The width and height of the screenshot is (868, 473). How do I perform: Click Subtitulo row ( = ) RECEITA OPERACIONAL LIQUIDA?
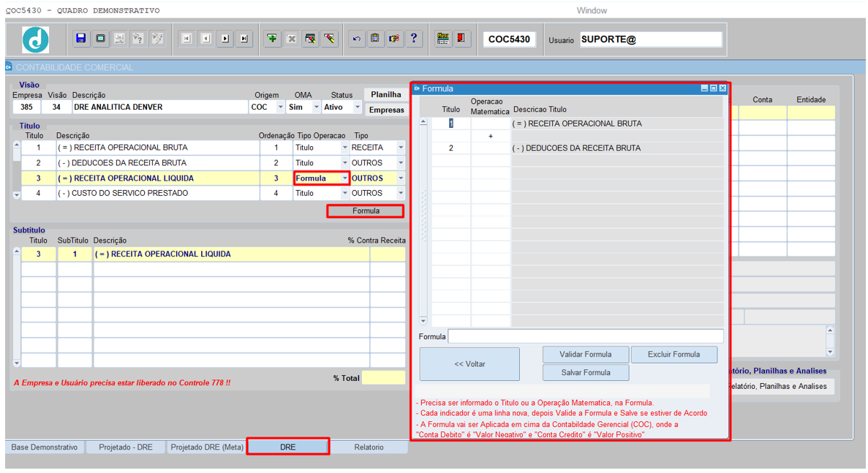click(231, 254)
